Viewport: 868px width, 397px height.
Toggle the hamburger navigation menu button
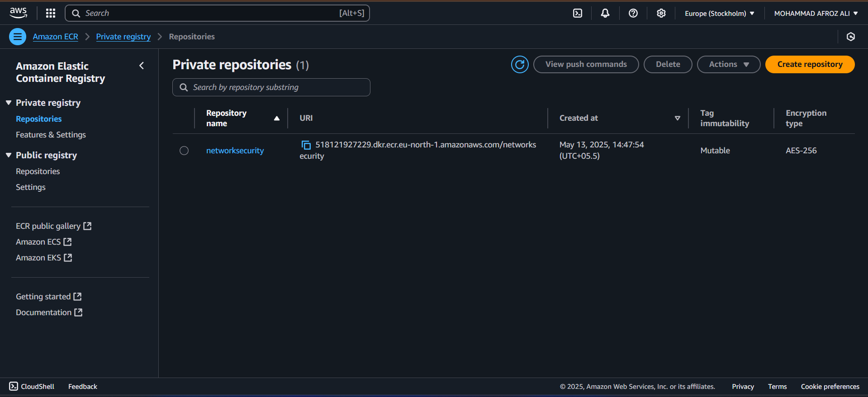[18, 37]
